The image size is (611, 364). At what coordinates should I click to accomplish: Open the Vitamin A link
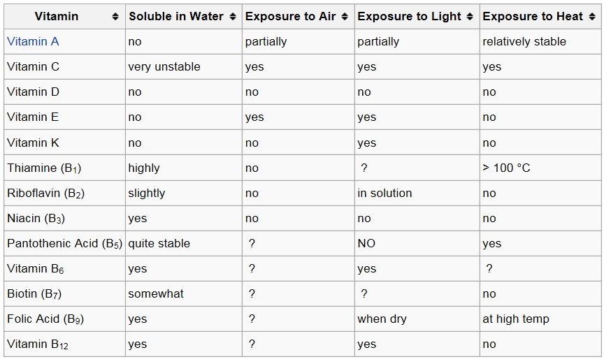(33, 42)
